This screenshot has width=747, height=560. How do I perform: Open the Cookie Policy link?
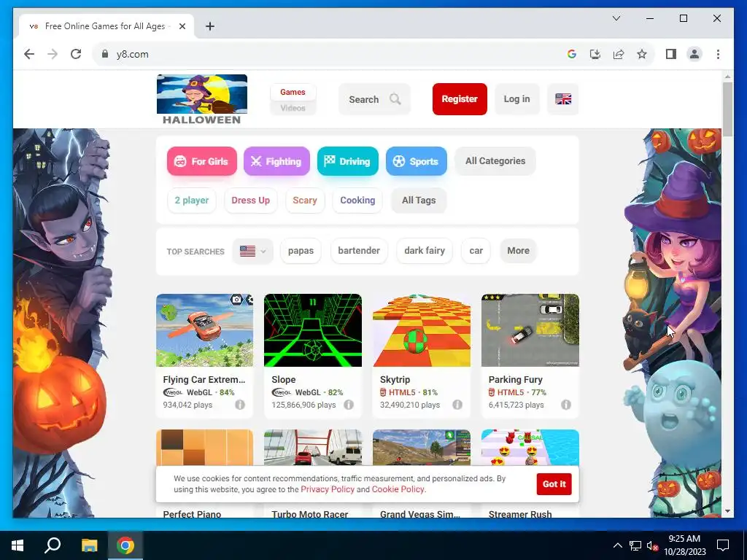click(x=398, y=489)
